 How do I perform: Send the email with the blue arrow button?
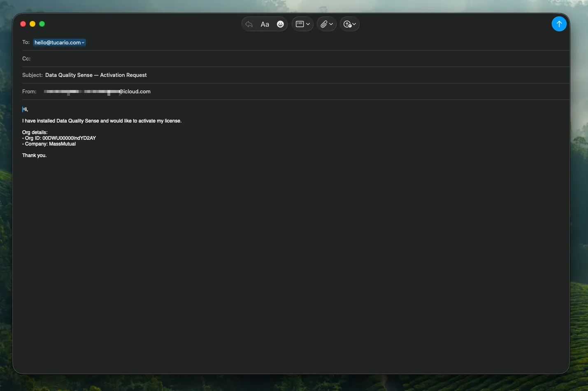pos(559,24)
